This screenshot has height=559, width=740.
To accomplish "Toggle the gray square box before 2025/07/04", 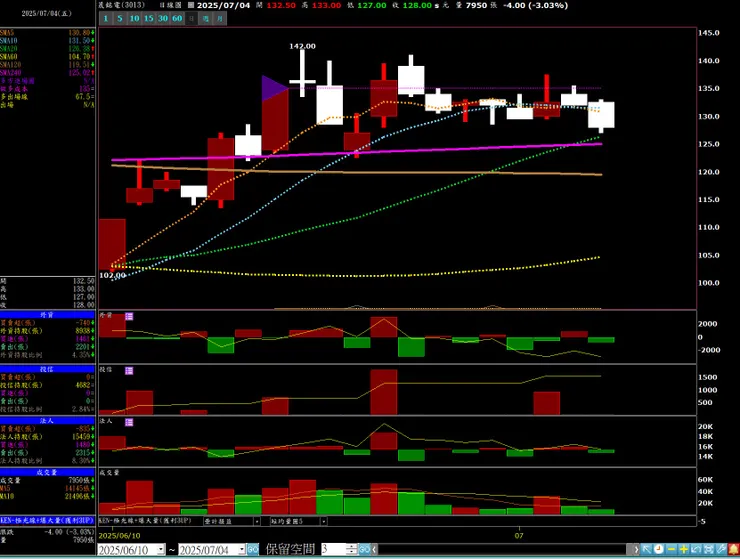I will pos(191,5).
